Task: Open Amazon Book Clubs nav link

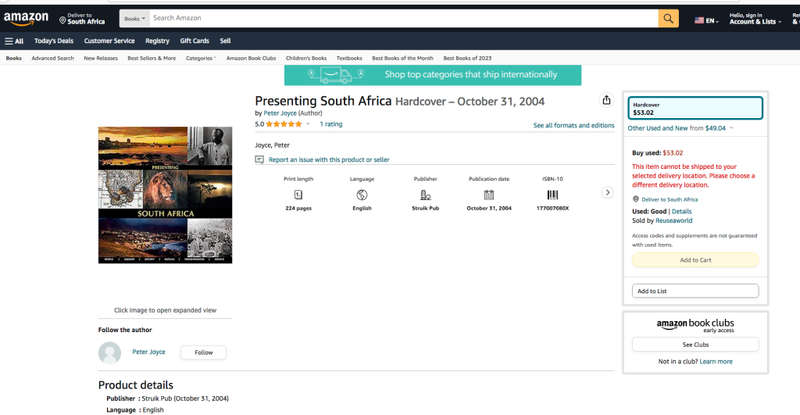Action: pyautogui.click(x=251, y=58)
